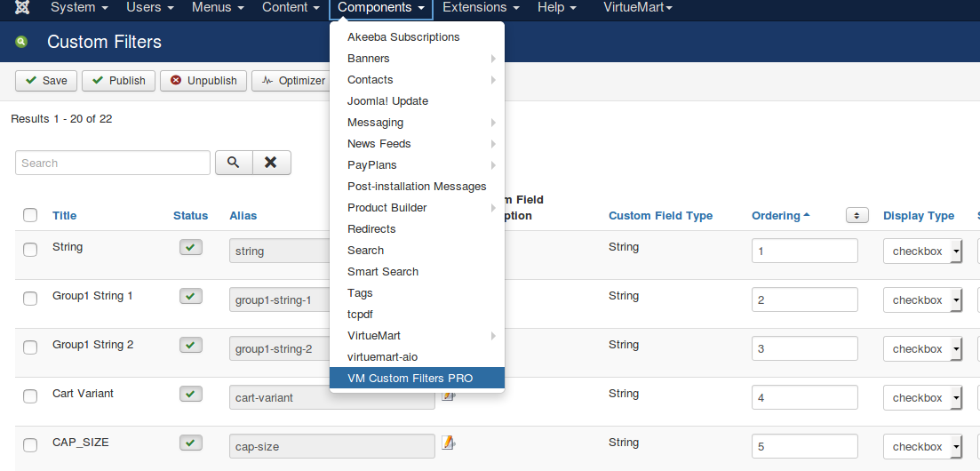980x471 pixels.
Task: Open the Extensions menu
Action: pos(482,7)
